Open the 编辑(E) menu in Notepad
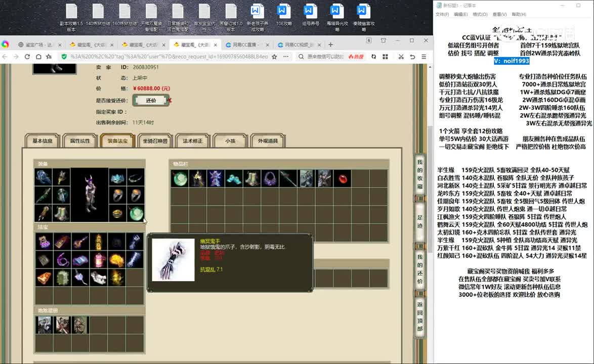The width and height of the screenshot is (594, 364). tap(460, 14)
